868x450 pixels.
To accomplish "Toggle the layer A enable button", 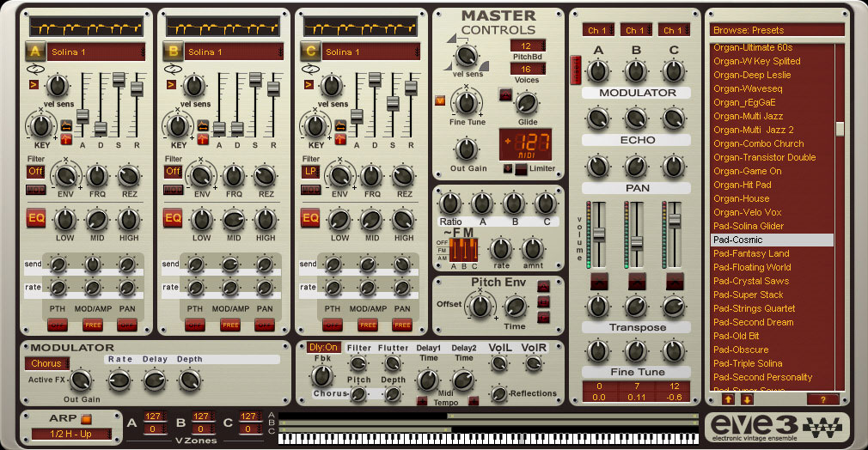I will point(35,52).
